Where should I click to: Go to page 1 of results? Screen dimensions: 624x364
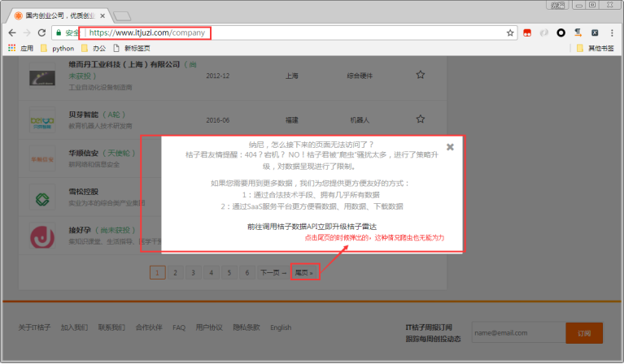(x=157, y=273)
